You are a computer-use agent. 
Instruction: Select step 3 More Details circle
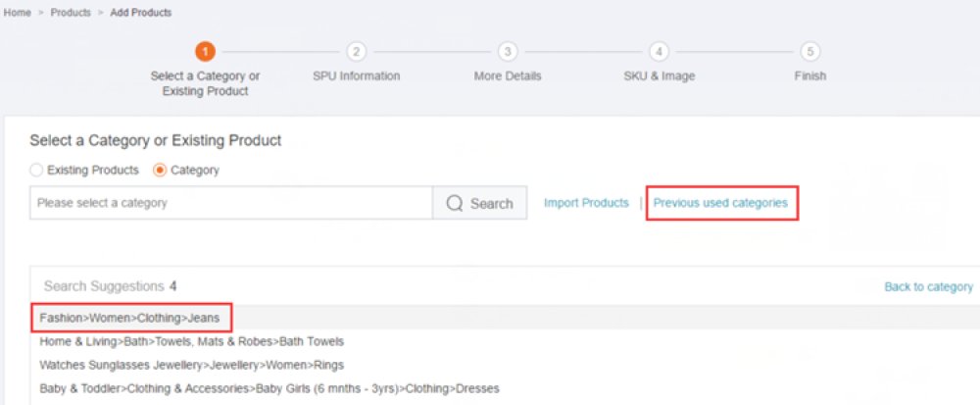pos(508,52)
